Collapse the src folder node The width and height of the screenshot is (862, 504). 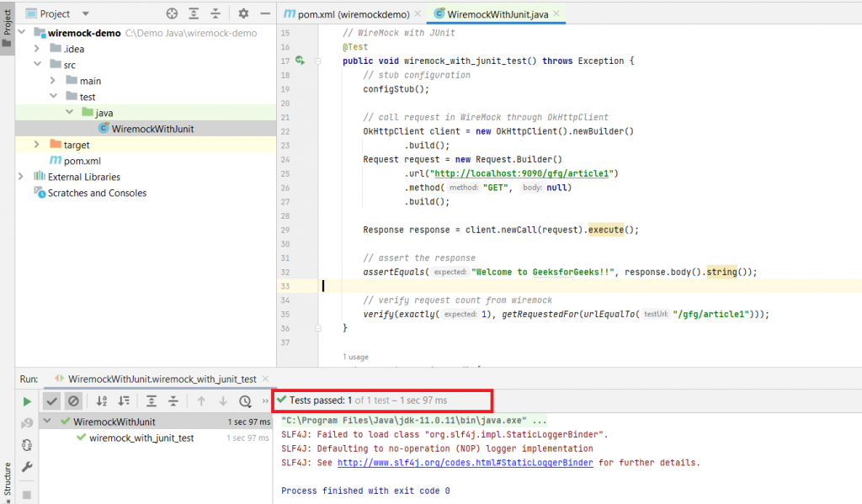[36, 65]
